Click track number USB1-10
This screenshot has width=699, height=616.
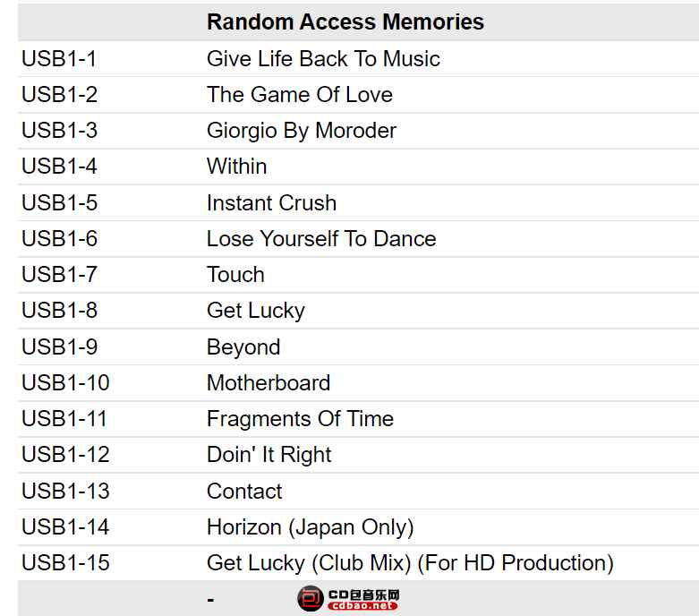(x=65, y=382)
